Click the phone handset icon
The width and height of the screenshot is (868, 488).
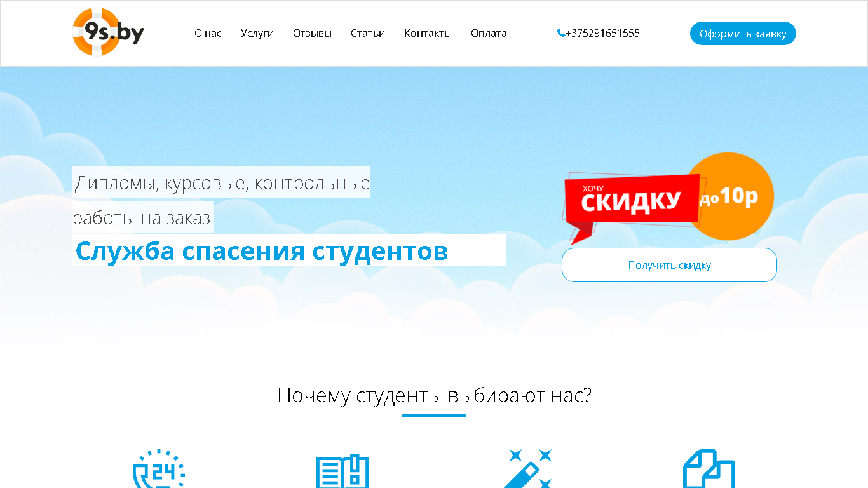tap(561, 33)
